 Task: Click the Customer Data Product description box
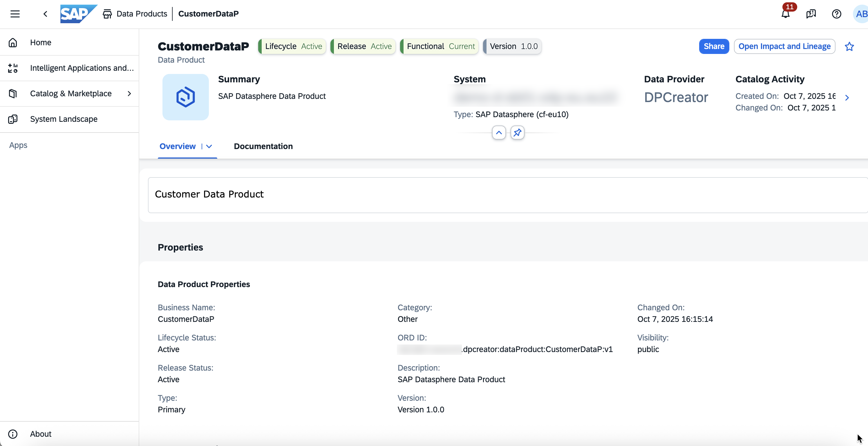[x=508, y=195]
